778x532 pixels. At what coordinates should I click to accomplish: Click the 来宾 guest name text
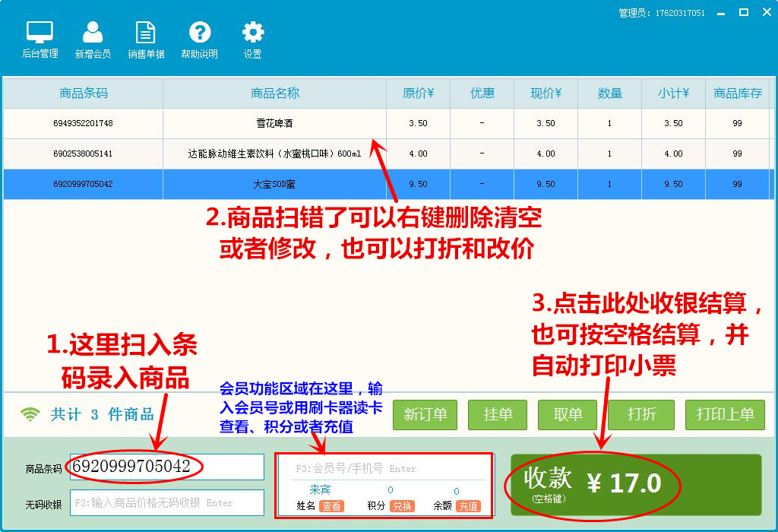pos(320,489)
